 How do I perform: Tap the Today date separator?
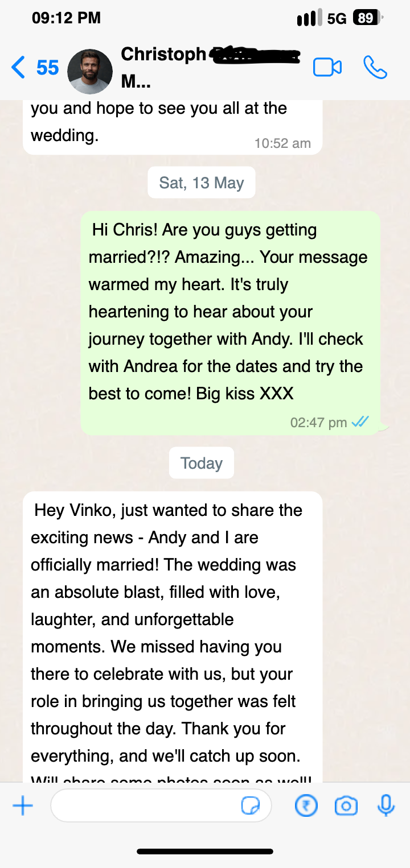202,463
